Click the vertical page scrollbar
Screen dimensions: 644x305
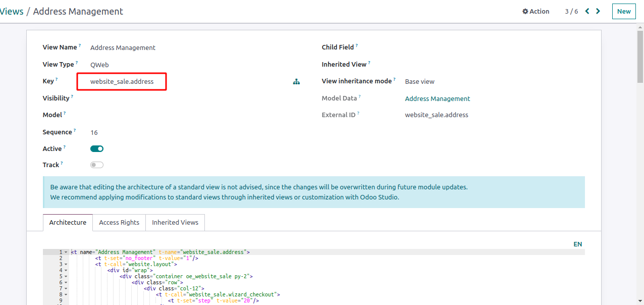[x=640, y=56]
